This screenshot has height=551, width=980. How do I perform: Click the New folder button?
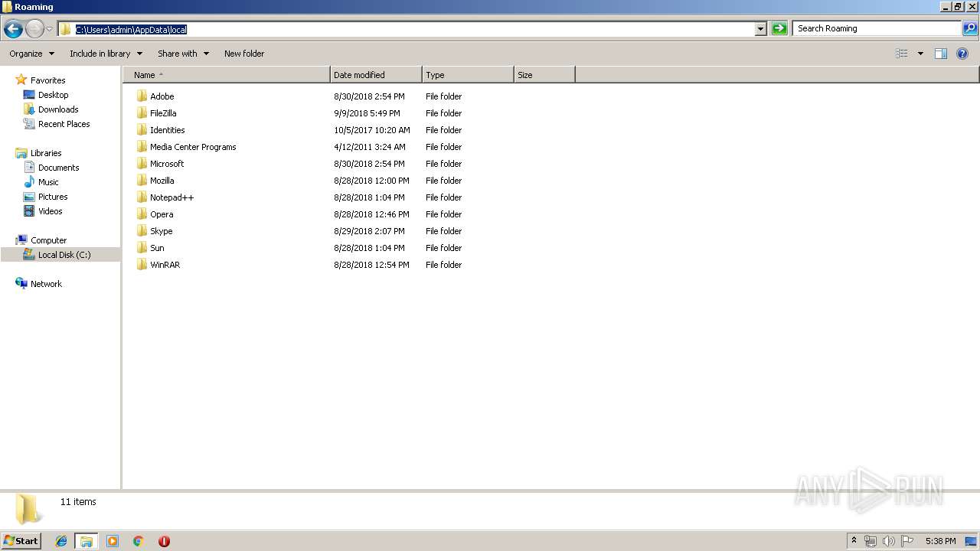tap(244, 54)
